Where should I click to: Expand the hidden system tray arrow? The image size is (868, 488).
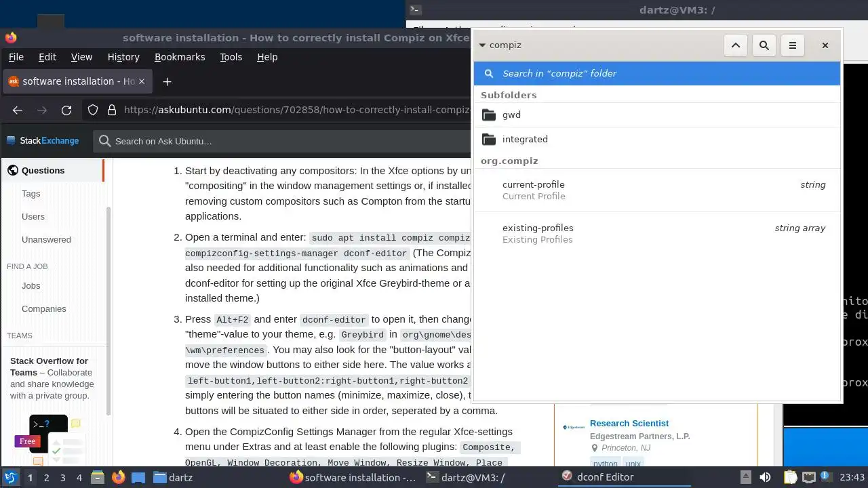click(745, 477)
